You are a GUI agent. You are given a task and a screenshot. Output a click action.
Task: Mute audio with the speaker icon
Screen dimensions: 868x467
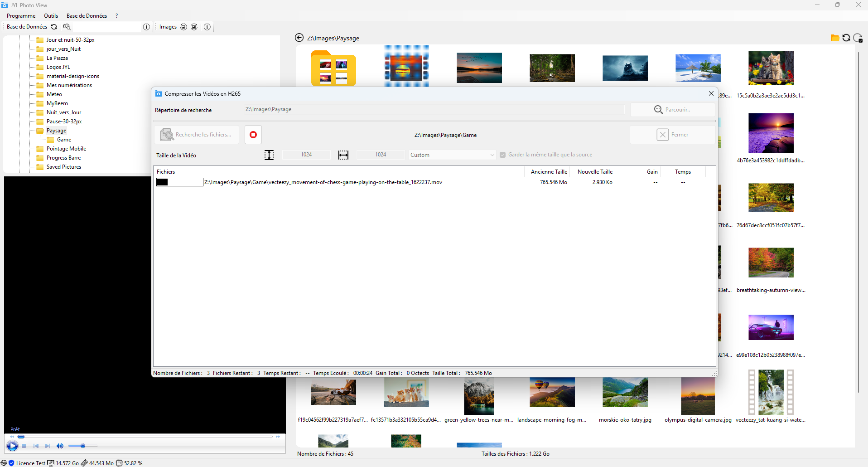pos(60,446)
